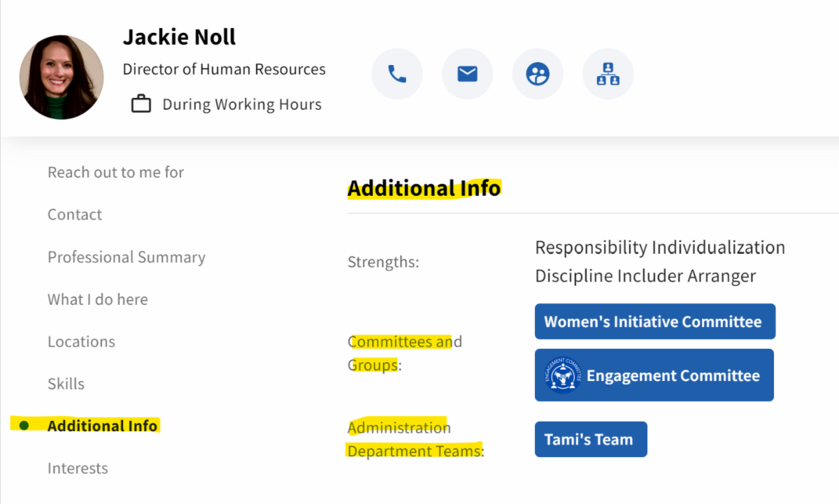Click the email envelope icon
Viewport: 839px width, 504px height.
467,74
